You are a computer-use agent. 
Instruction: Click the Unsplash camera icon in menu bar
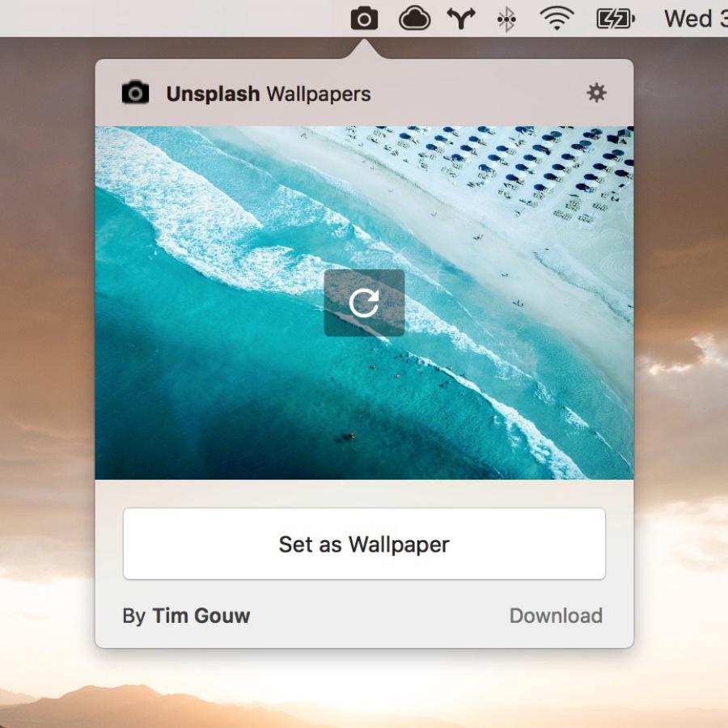(x=364, y=18)
